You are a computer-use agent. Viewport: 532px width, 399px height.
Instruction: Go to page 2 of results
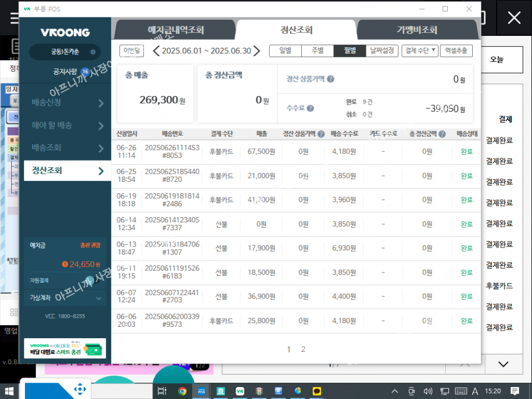pyautogui.click(x=303, y=349)
